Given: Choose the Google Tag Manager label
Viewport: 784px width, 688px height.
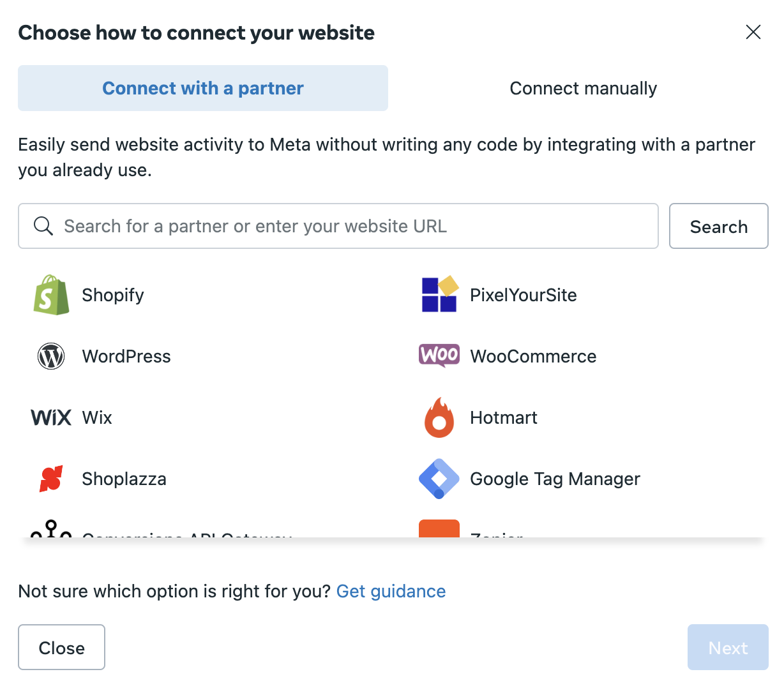Looking at the screenshot, I should (555, 479).
